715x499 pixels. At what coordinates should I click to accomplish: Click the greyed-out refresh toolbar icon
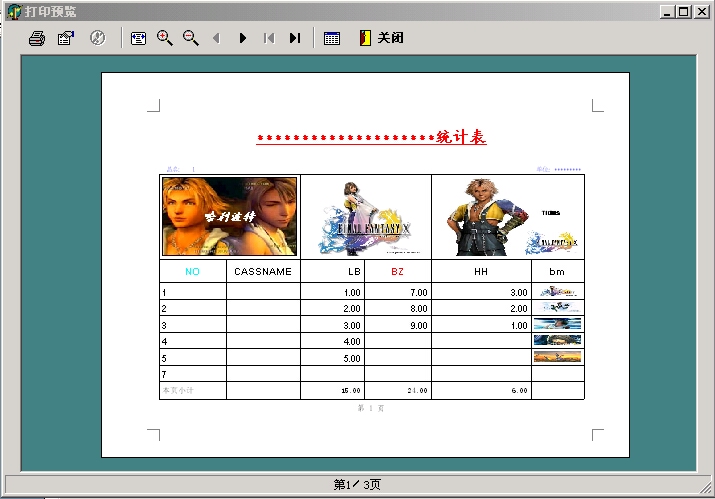97,38
